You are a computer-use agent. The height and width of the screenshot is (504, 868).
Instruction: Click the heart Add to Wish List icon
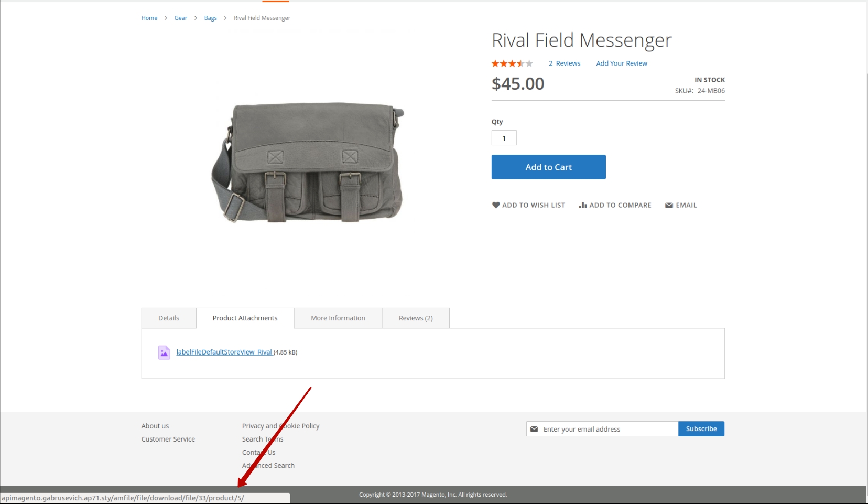[496, 205]
